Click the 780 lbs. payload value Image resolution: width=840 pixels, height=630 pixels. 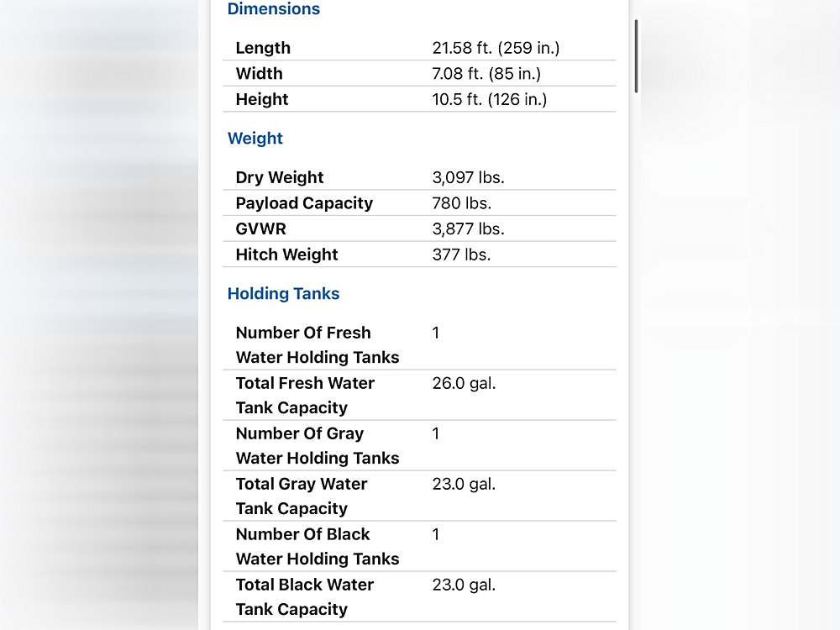(x=461, y=203)
